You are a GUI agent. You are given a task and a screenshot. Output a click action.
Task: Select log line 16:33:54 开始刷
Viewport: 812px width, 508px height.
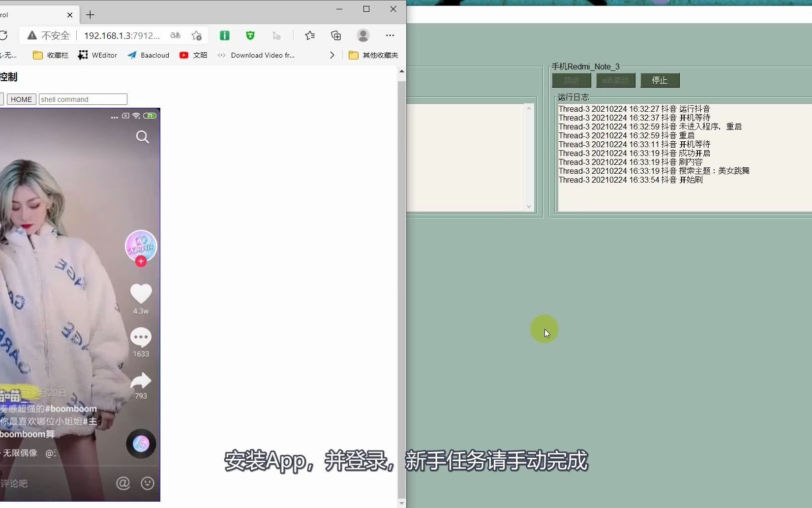pos(631,180)
